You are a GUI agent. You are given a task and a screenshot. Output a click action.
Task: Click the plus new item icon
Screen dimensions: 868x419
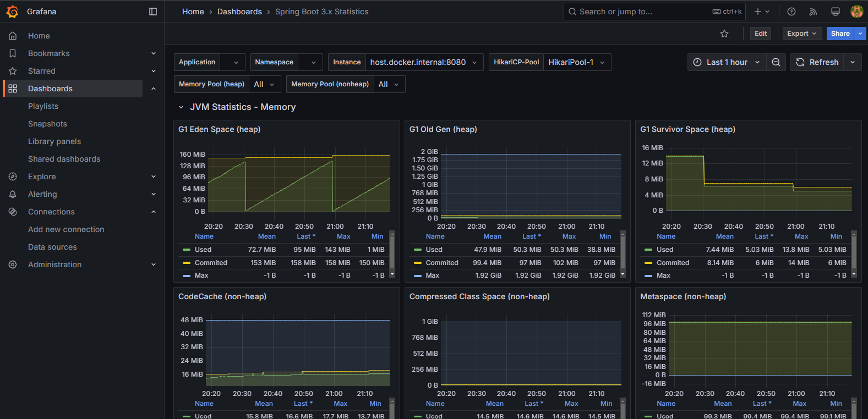pos(762,12)
